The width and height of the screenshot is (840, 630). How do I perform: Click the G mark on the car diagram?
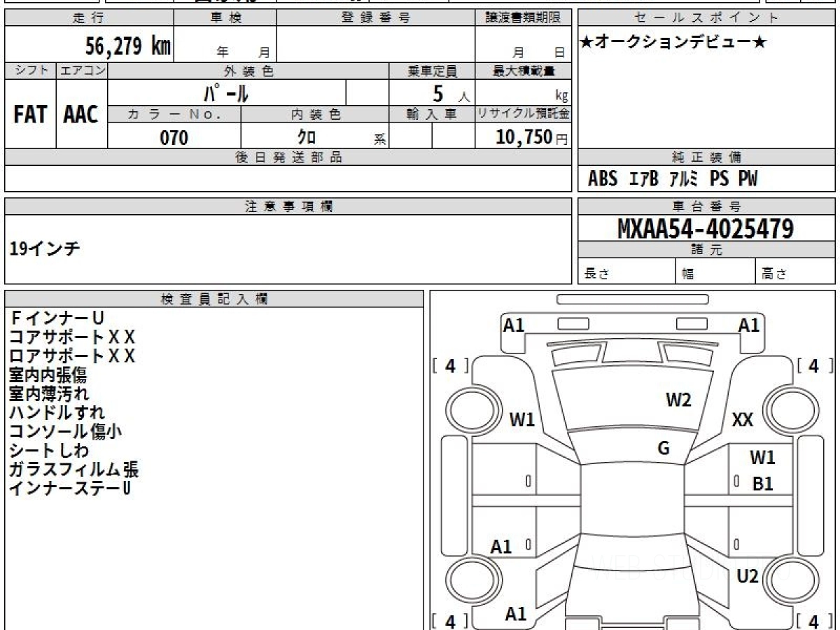(664, 449)
